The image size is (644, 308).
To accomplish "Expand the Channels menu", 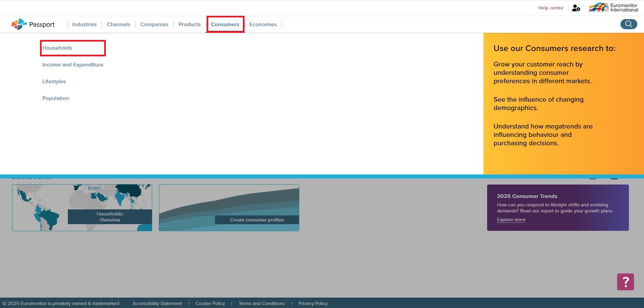I will coord(118,24).
